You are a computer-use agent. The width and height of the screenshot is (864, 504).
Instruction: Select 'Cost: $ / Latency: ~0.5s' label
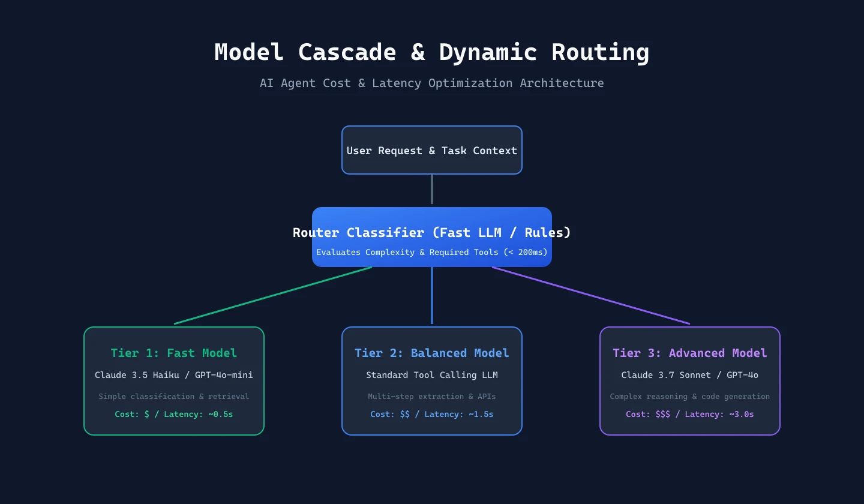pyautogui.click(x=174, y=414)
